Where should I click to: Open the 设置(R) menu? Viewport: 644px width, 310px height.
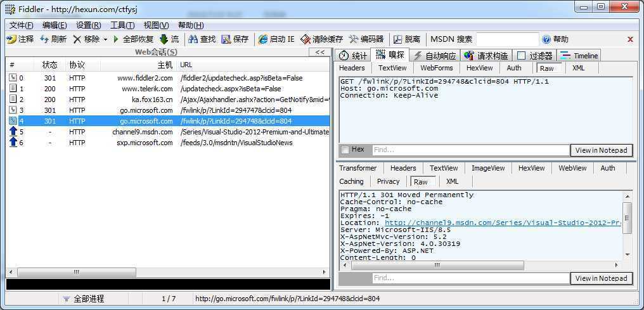pos(89,25)
